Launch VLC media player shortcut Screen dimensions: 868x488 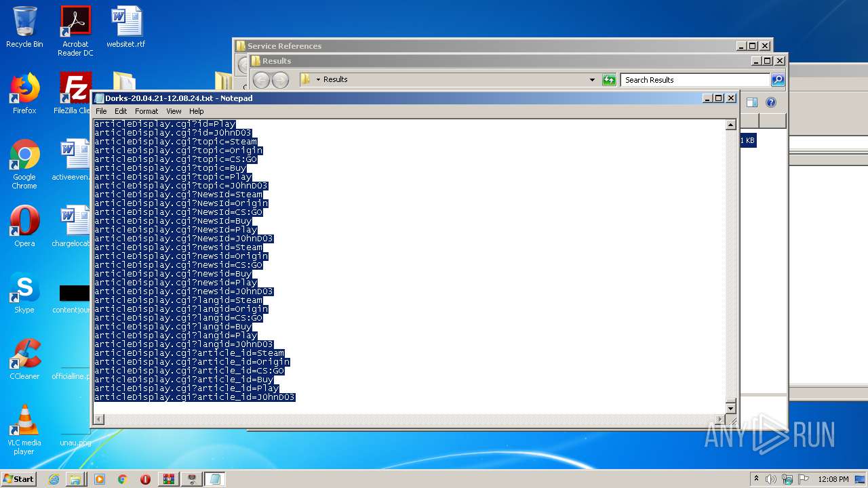[24, 430]
